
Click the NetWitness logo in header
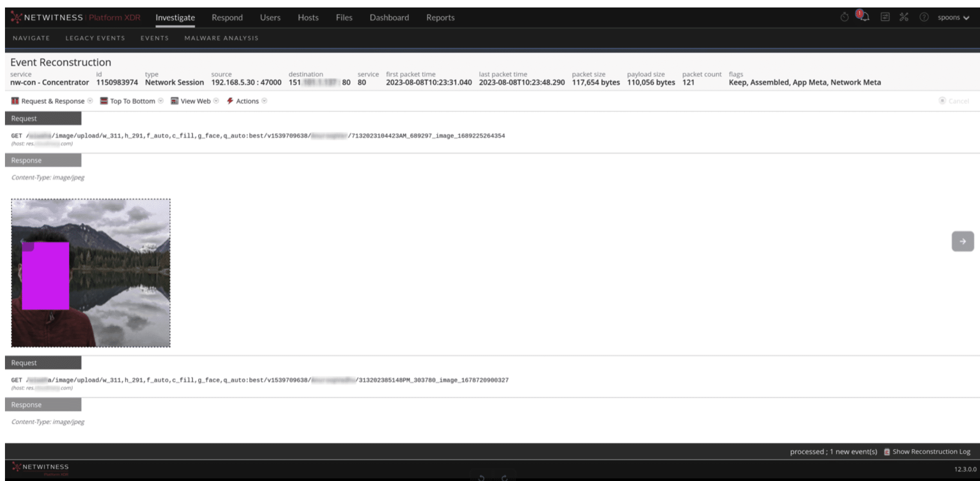point(47,17)
